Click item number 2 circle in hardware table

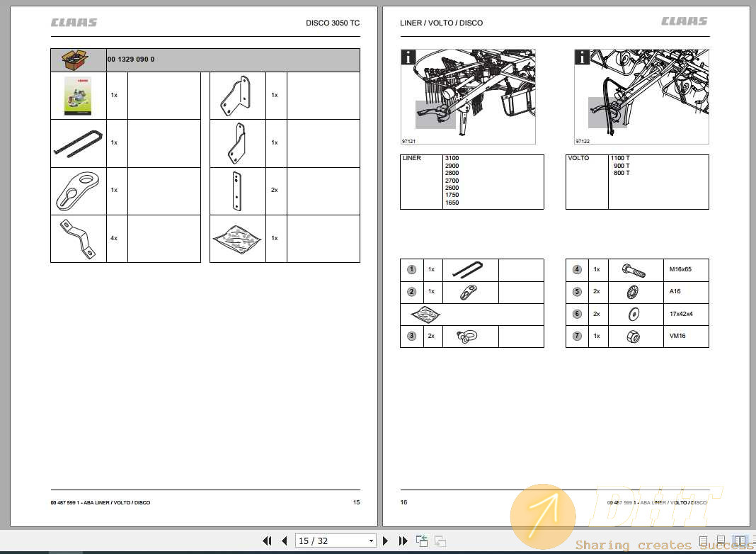point(411,291)
